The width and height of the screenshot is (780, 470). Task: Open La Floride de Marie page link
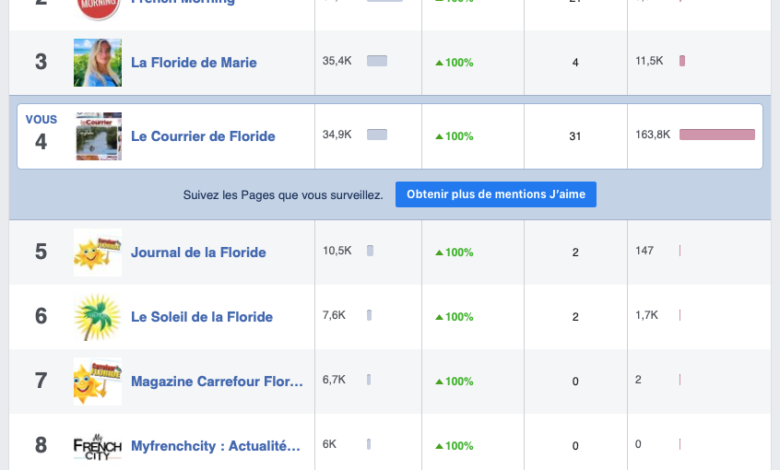194,62
